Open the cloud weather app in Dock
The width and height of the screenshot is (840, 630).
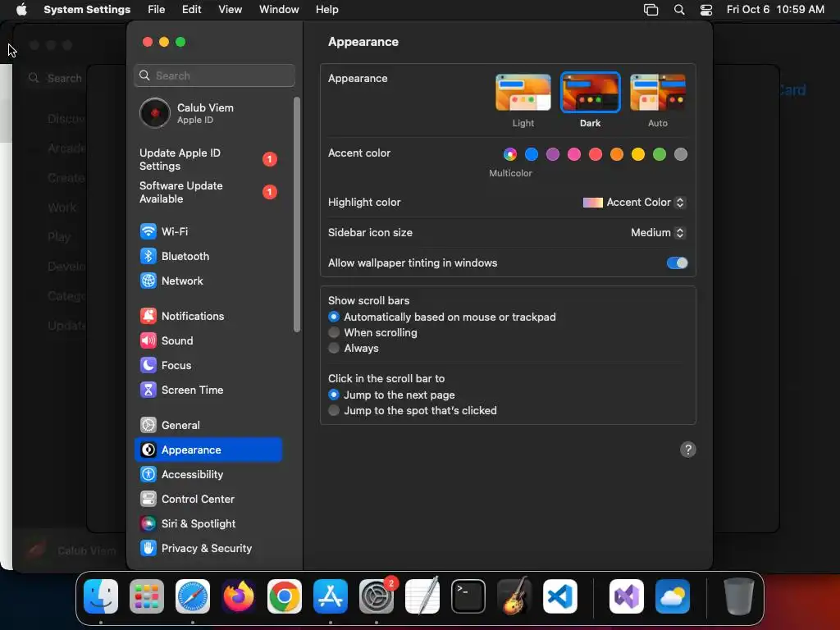point(673,596)
